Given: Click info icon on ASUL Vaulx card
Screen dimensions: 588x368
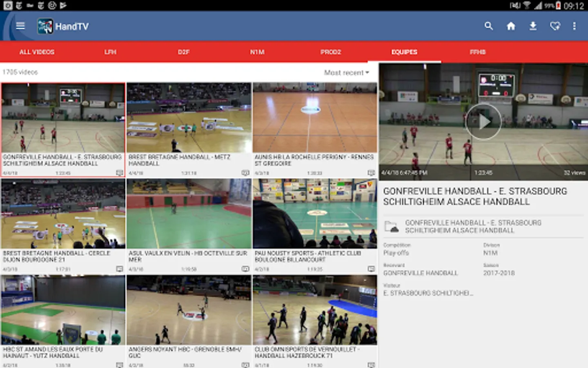Looking at the screenshot, I should coord(245,269).
